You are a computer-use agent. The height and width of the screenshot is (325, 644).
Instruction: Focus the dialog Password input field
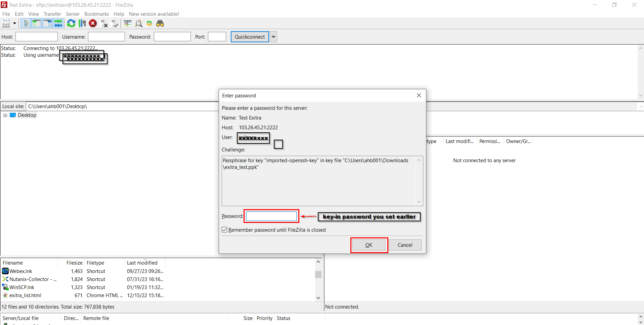tap(271, 216)
